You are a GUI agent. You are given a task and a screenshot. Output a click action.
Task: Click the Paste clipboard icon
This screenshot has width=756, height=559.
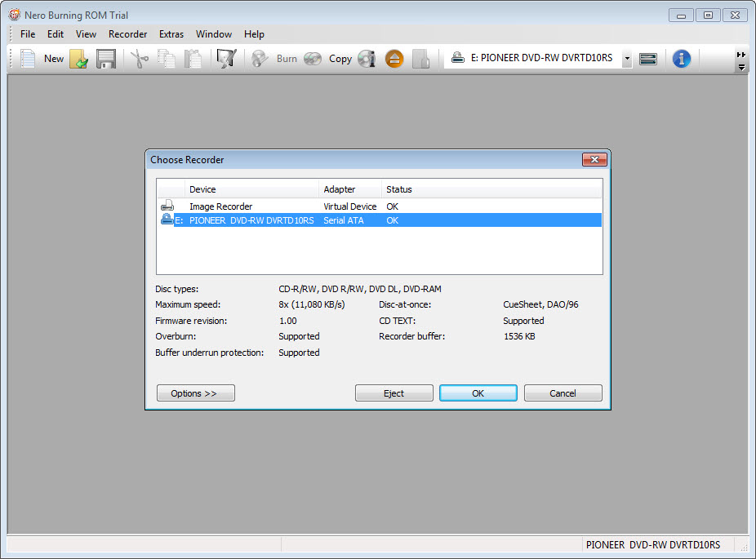tap(193, 59)
